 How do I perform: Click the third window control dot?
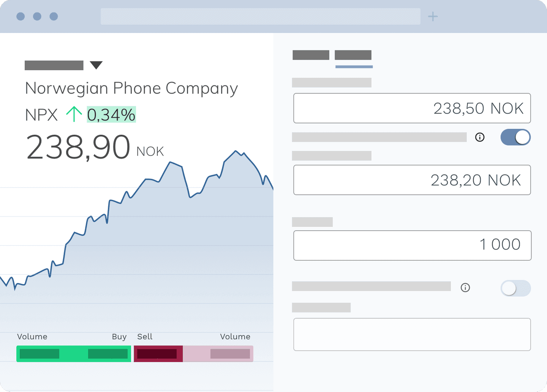coord(54,16)
